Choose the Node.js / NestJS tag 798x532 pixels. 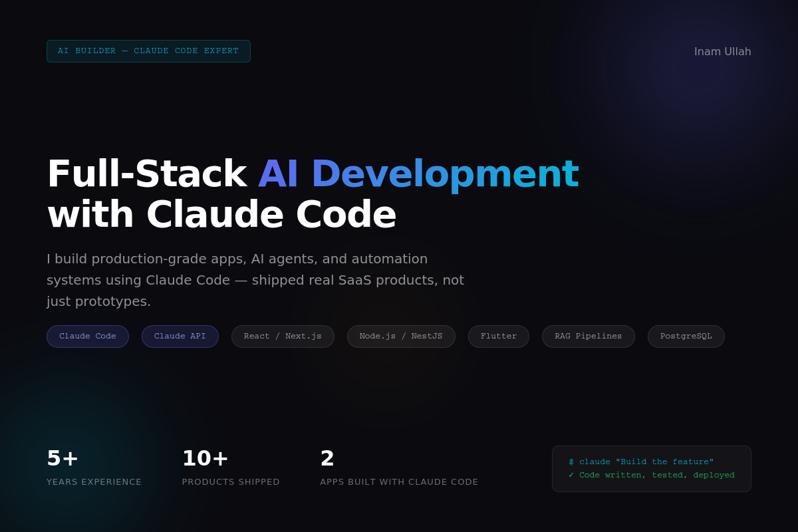click(x=401, y=336)
